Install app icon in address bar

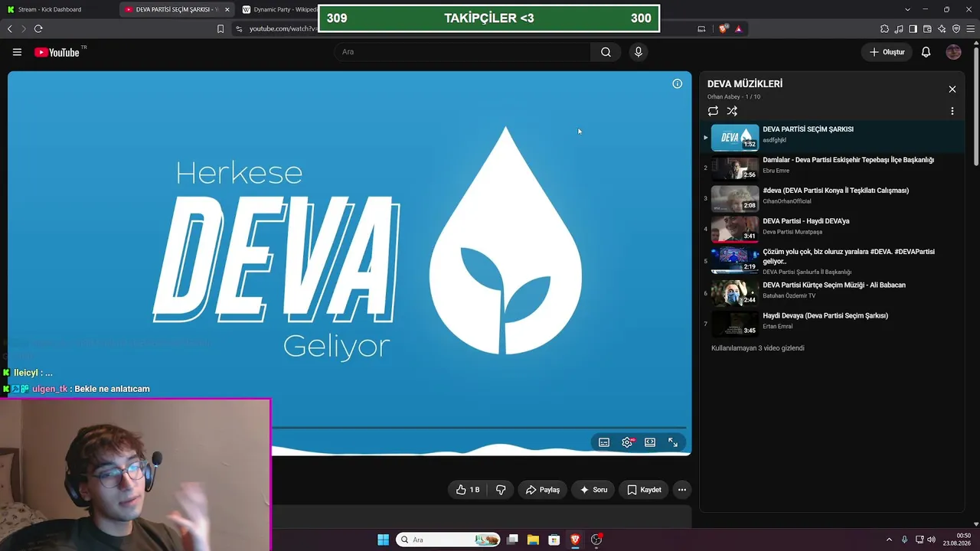coord(701,29)
